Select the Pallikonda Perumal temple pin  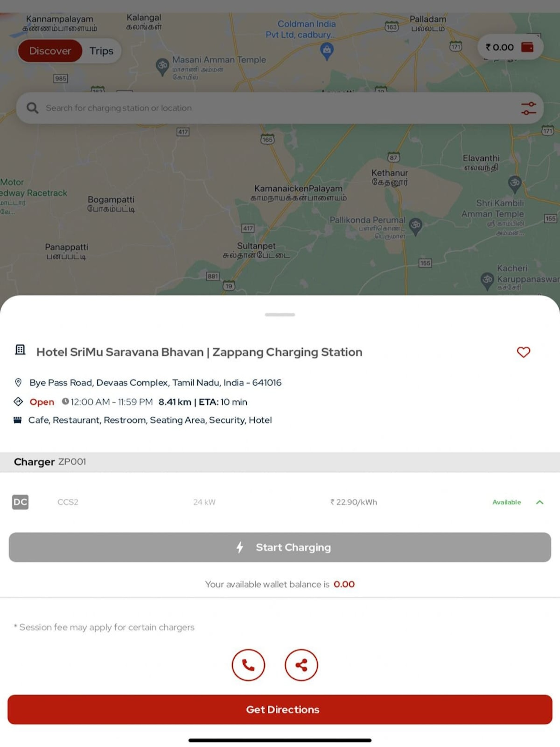[x=415, y=226]
